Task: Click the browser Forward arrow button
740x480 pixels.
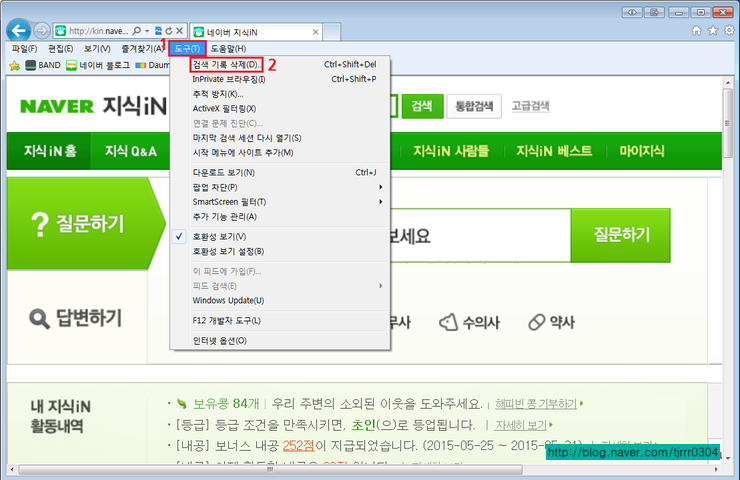Action: [42, 31]
